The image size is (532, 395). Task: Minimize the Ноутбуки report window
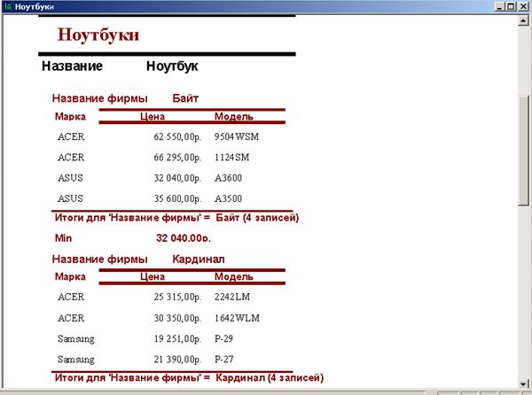(x=499, y=6)
